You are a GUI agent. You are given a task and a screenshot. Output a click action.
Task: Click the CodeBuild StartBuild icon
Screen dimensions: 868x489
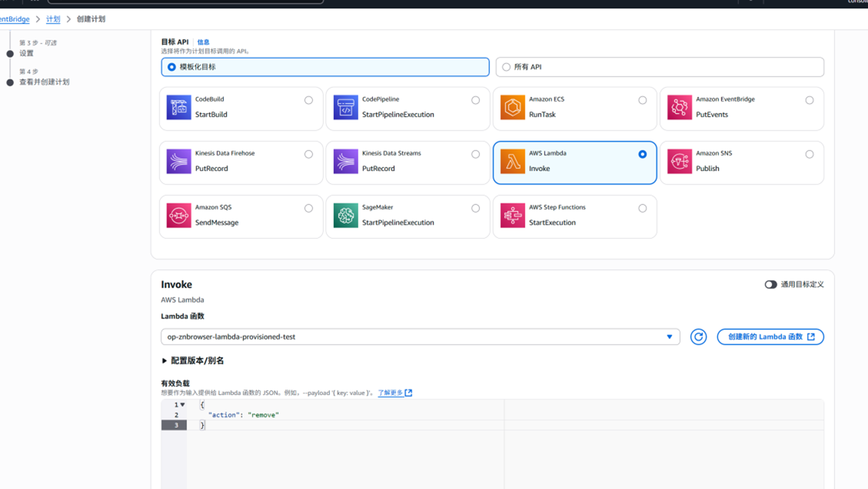click(x=179, y=107)
